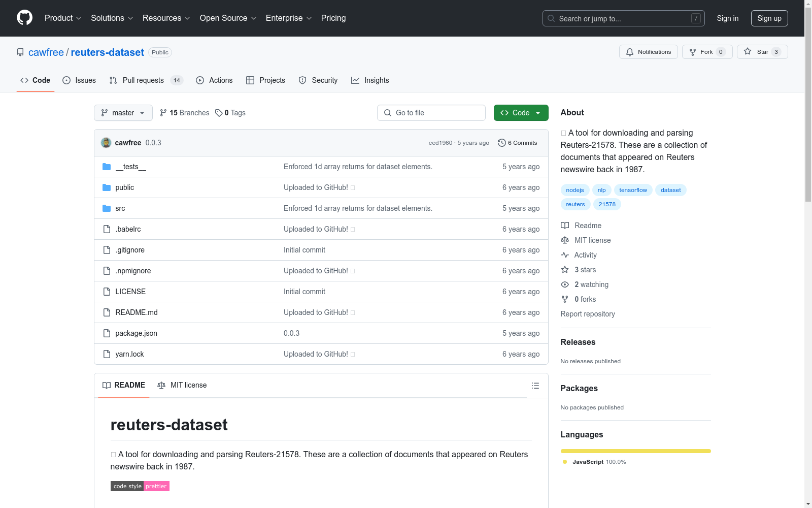Open the README.md file
The height and width of the screenshot is (508, 812).
137,312
